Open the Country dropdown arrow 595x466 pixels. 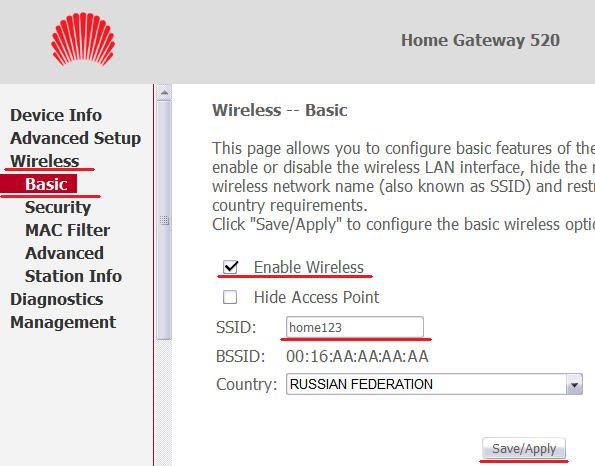(574, 384)
